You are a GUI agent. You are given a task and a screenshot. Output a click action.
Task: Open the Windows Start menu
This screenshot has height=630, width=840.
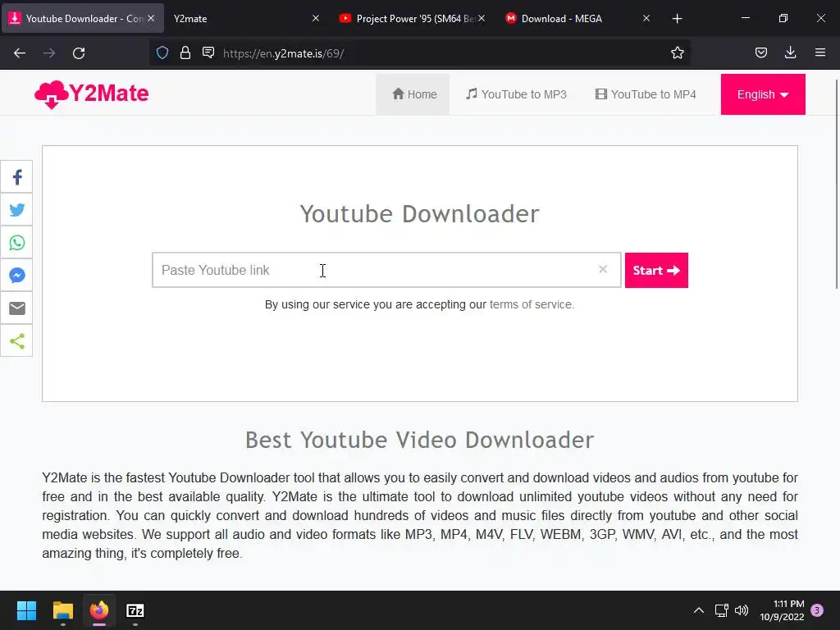[x=26, y=610]
